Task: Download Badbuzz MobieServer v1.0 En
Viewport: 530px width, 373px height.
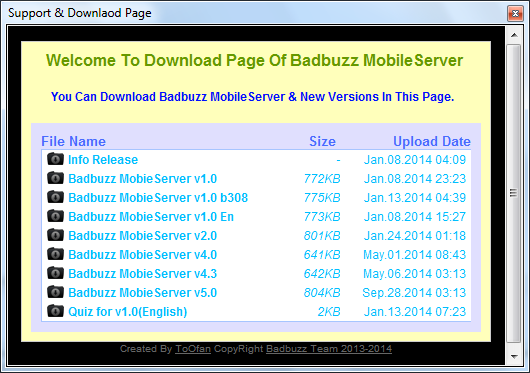Action: 151,217
